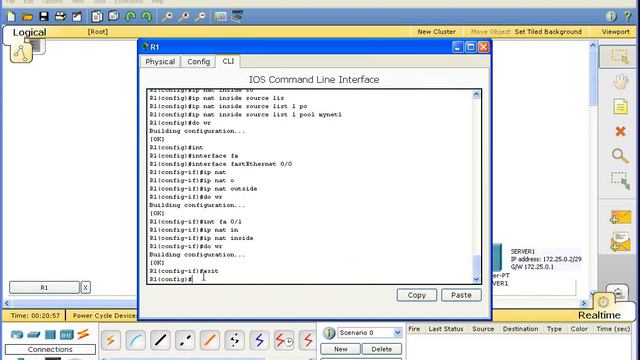Pick the Console cable connection
The image size is (640, 360).
click(x=136, y=340)
